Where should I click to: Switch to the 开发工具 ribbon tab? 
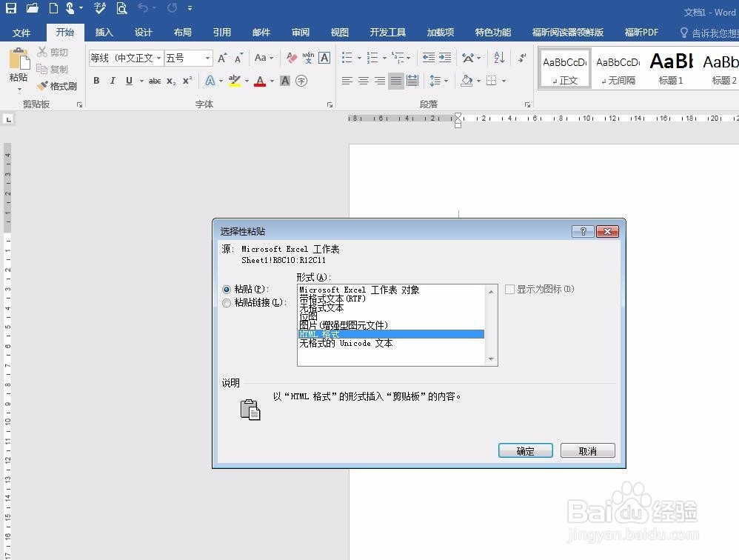(x=387, y=32)
